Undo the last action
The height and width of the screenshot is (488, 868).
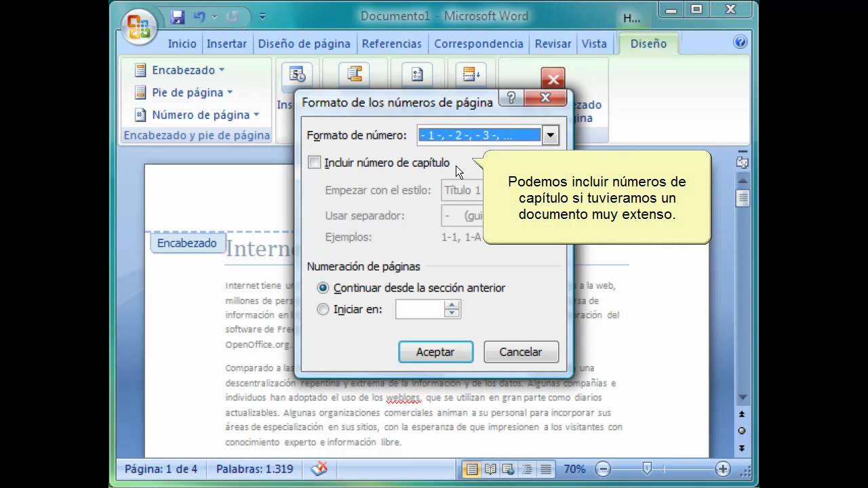coord(199,16)
